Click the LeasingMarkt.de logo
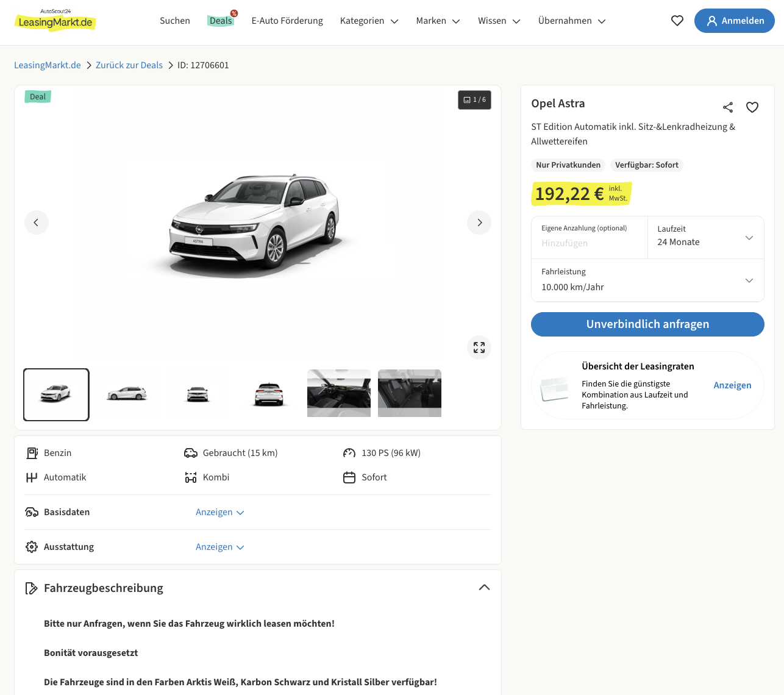 55,21
